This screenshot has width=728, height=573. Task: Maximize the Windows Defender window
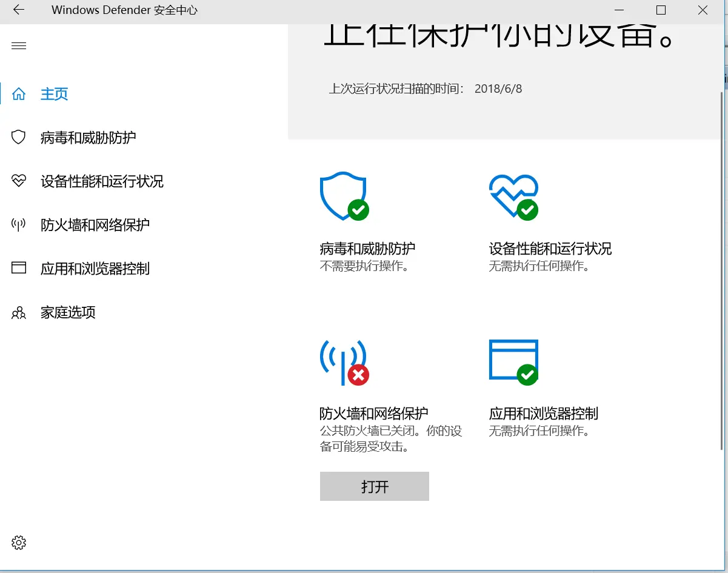pos(661,10)
